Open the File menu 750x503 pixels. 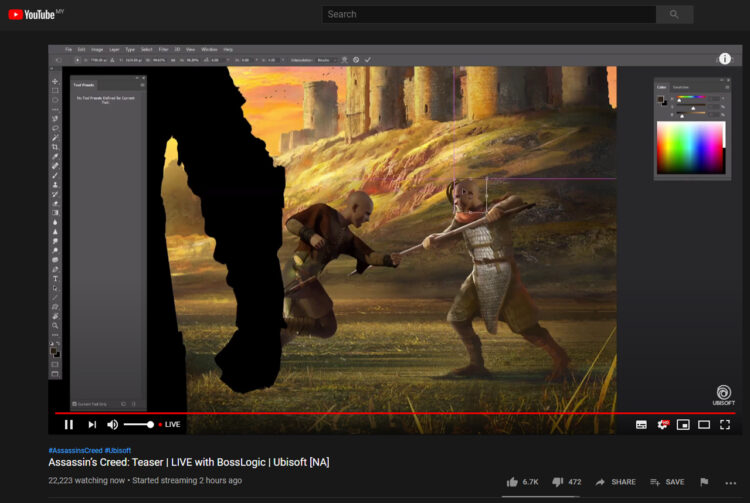(68, 49)
